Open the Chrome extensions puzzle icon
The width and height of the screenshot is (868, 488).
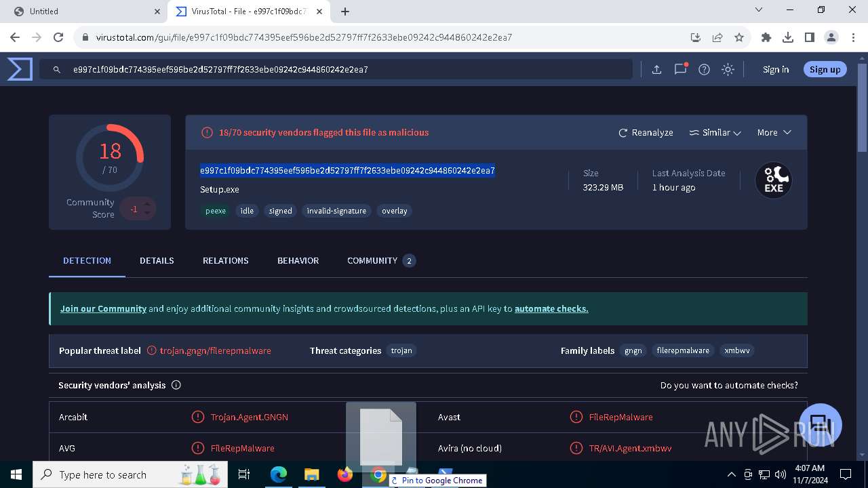[x=766, y=37]
